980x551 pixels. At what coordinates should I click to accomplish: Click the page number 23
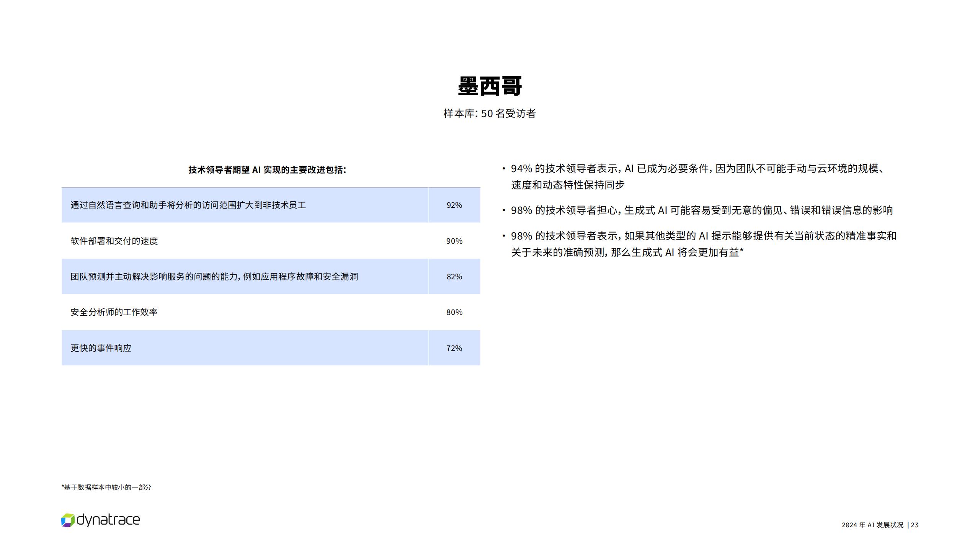(x=915, y=525)
